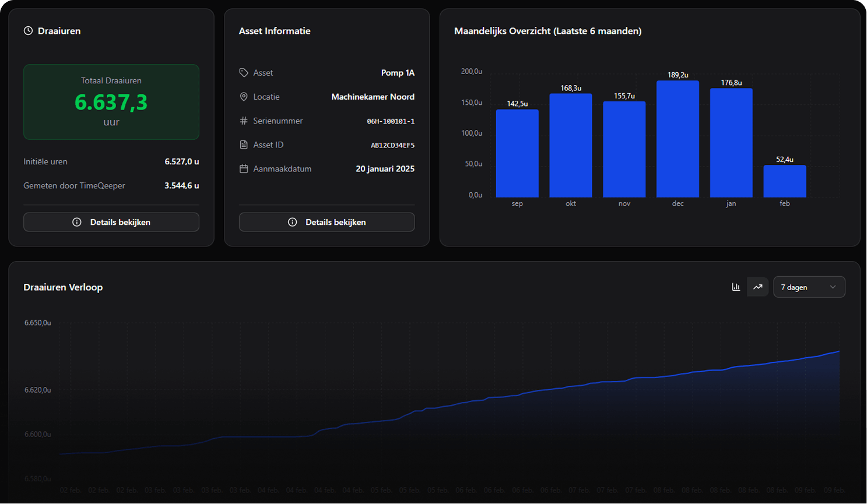
Task: Open the 7 dagen period dropdown
Action: coord(808,287)
